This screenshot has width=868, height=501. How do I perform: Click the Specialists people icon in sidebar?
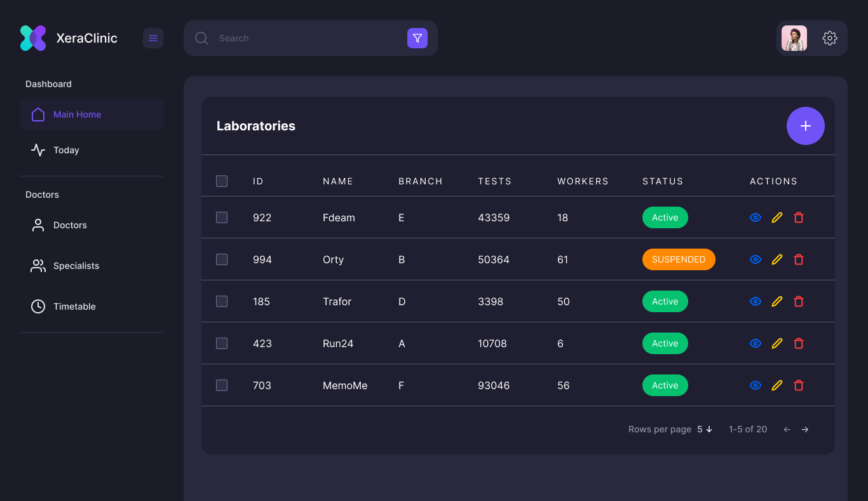click(x=38, y=266)
